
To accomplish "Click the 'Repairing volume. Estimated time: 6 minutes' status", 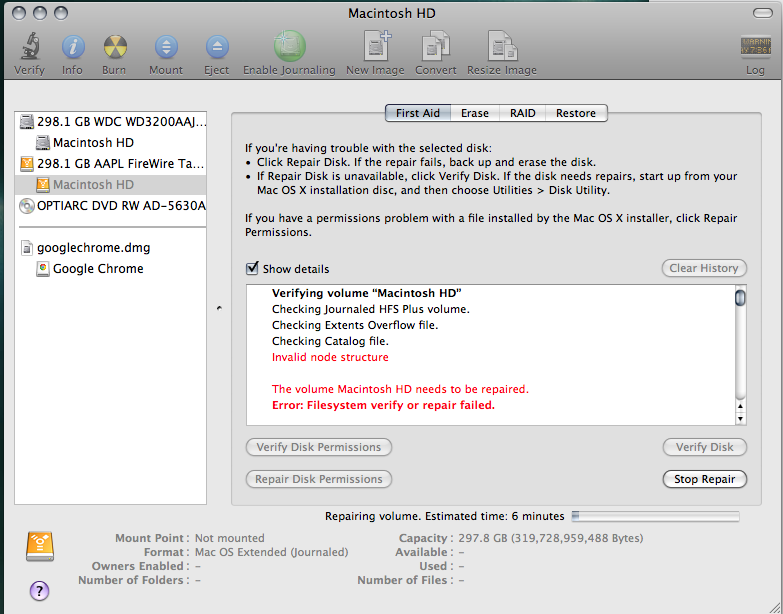I will 444,516.
